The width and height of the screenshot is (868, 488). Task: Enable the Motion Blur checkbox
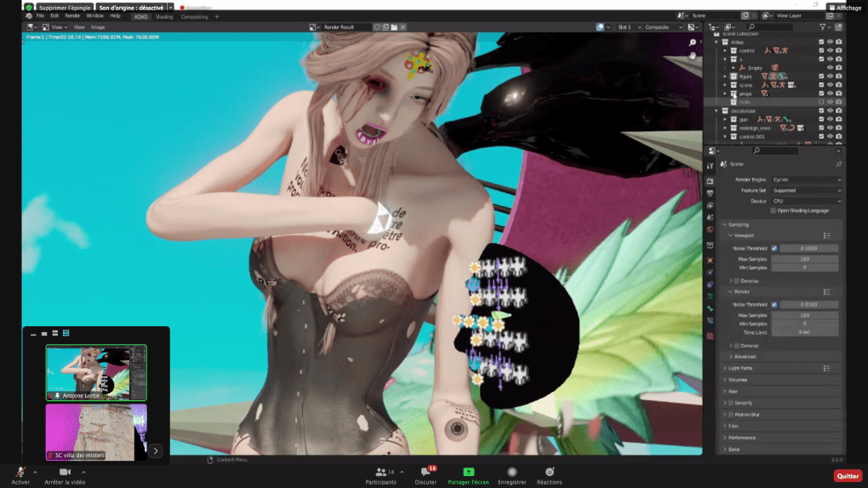(730, 415)
